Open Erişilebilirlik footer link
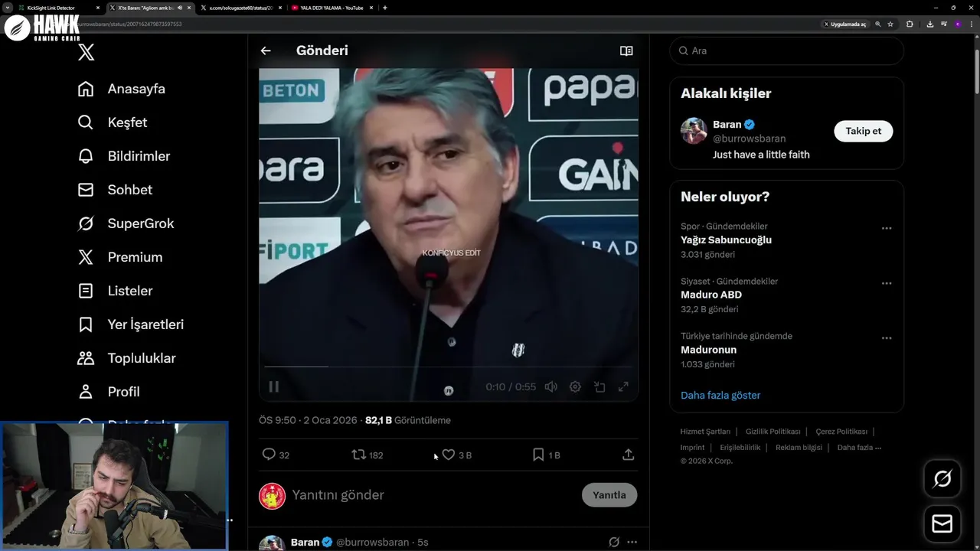The height and width of the screenshot is (551, 980). pos(740,448)
